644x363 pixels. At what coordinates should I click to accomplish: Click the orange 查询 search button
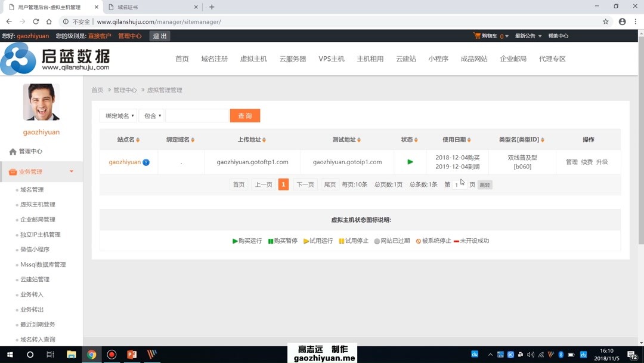245,115
